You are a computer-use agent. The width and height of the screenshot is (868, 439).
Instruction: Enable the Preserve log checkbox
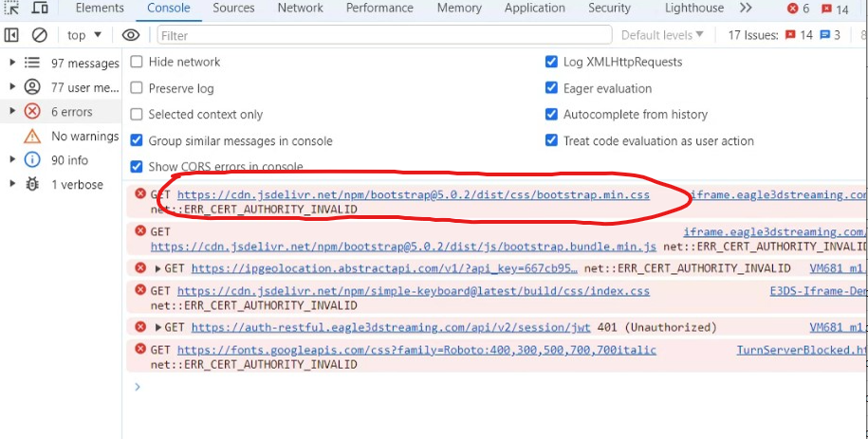point(137,88)
